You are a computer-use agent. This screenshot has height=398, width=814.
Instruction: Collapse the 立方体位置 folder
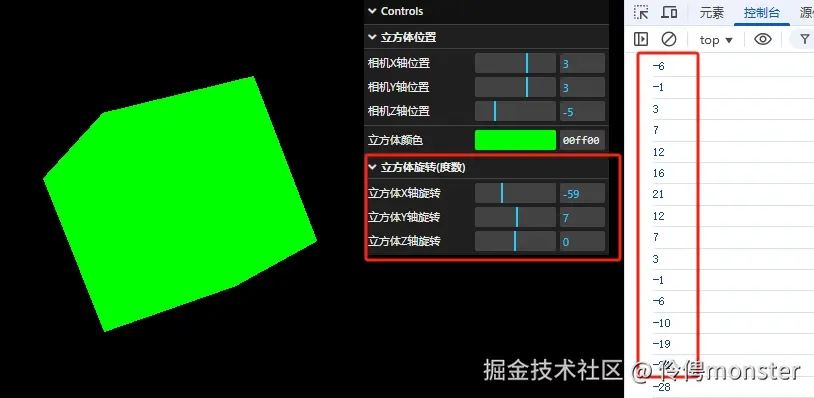point(486,37)
